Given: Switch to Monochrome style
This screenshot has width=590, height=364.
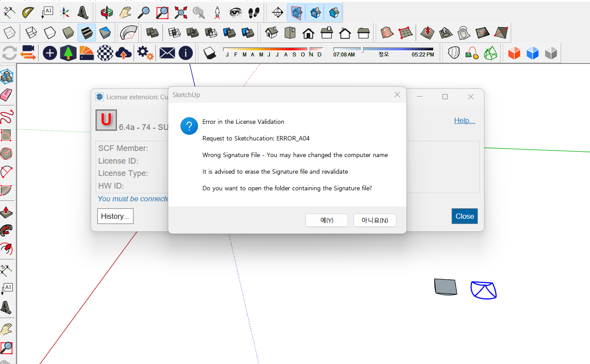Looking at the screenshot, I should coord(105,32).
